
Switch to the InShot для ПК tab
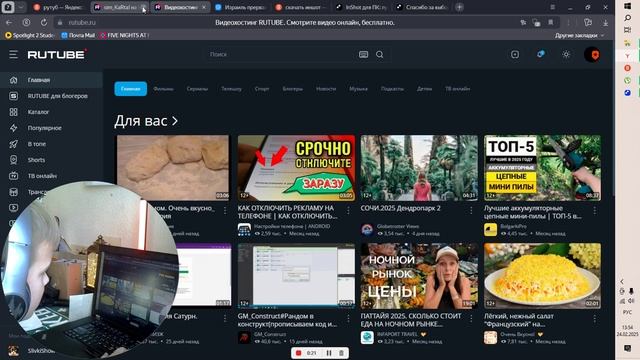point(361,7)
